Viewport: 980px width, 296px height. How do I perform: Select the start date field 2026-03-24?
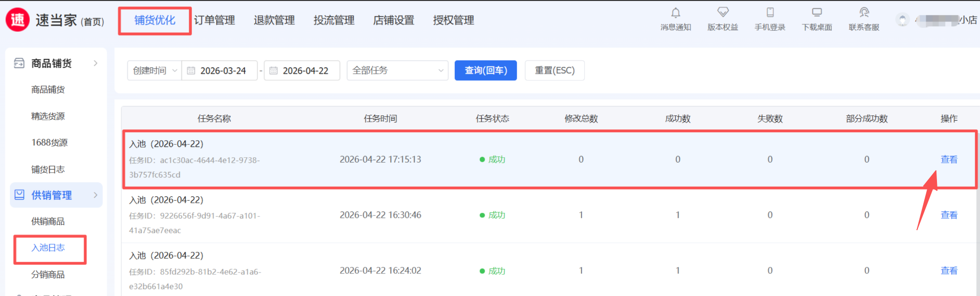click(223, 71)
